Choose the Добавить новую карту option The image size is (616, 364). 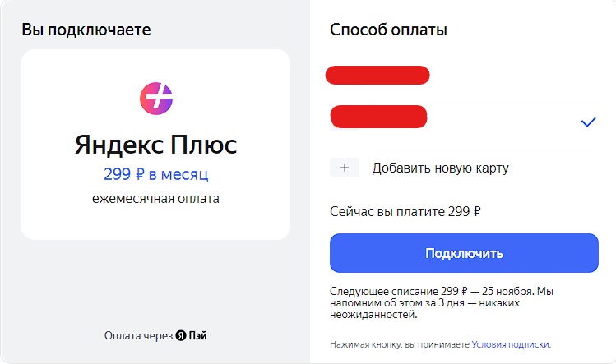pos(440,168)
